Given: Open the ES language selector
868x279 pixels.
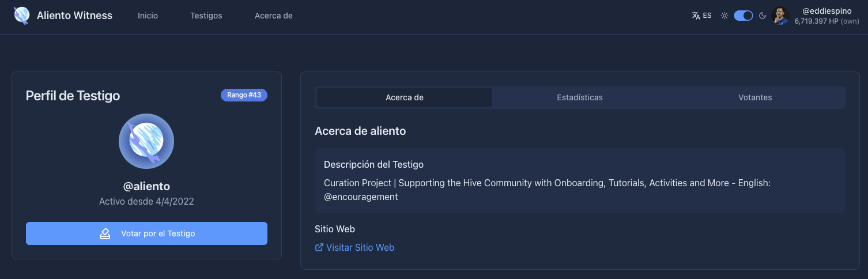Looking at the screenshot, I should click(701, 16).
